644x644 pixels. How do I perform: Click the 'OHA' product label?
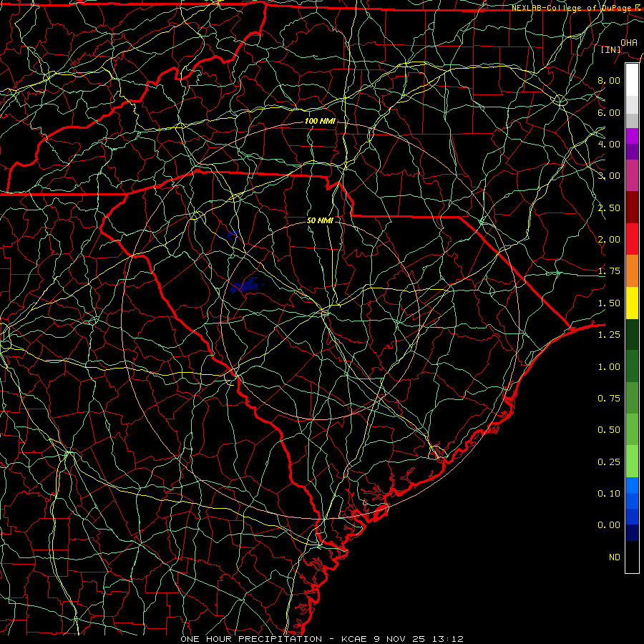(629, 43)
